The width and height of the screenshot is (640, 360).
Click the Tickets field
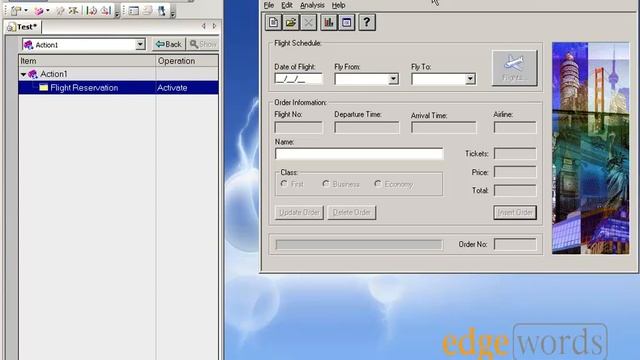click(x=515, y=153)
